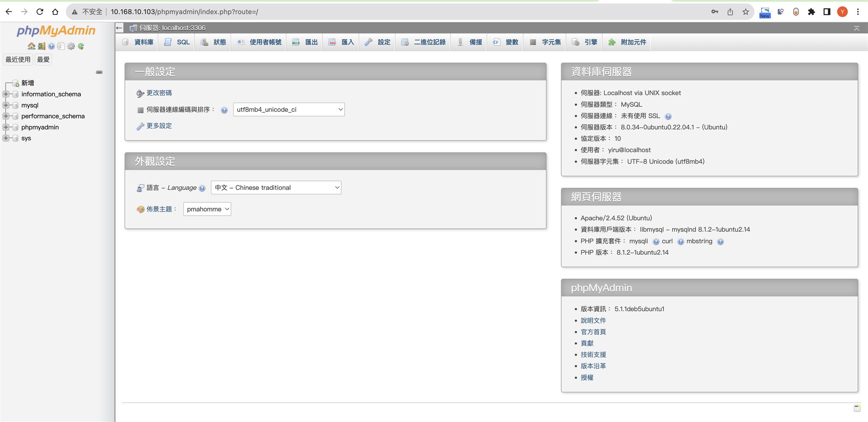Click the SSL help icon in 資料庫伺服器 panel
Viewport: 868px width, 422px height.
[x=668, y=117]
